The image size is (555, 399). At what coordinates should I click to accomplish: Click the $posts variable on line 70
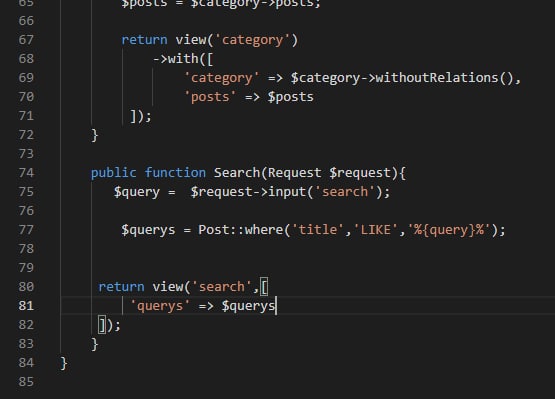pyautogui.click(x=291, y=97)
